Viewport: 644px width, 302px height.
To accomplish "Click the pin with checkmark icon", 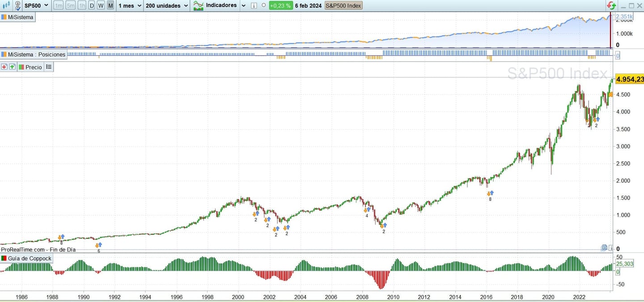I will [x=17, y=6].
